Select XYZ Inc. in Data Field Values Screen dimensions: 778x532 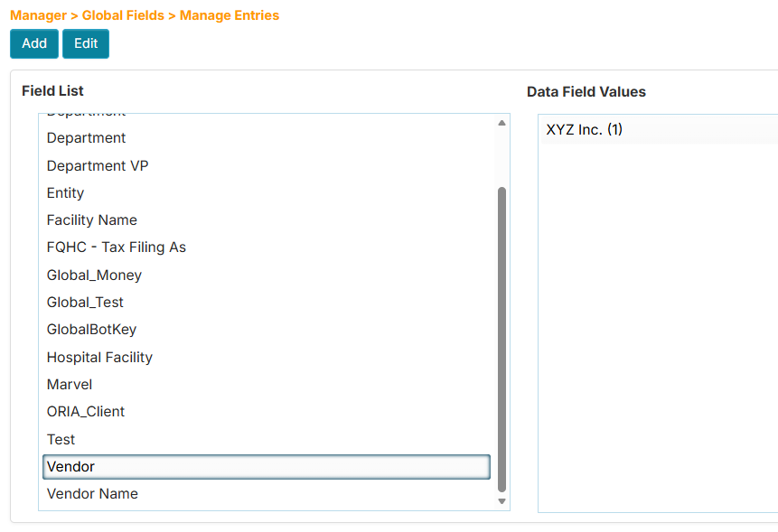(x=583, y=129)
